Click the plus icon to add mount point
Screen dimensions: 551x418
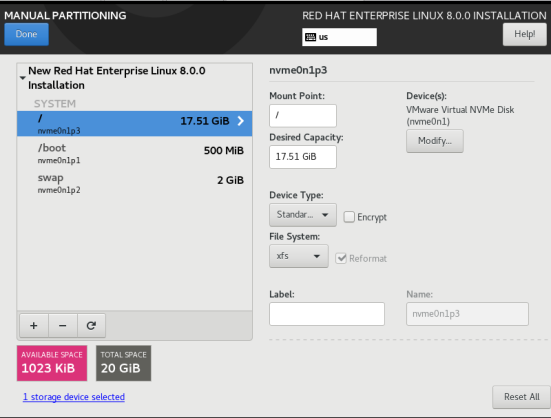[34, 326]
